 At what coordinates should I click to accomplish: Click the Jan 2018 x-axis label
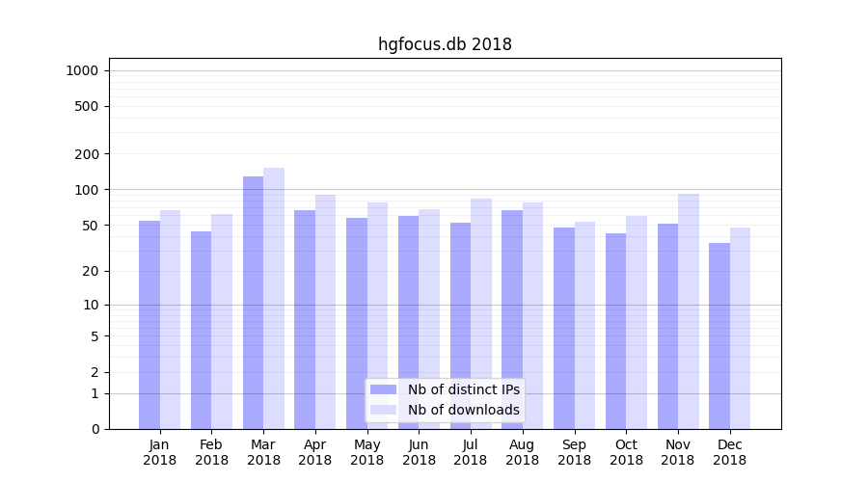[160, 452]
